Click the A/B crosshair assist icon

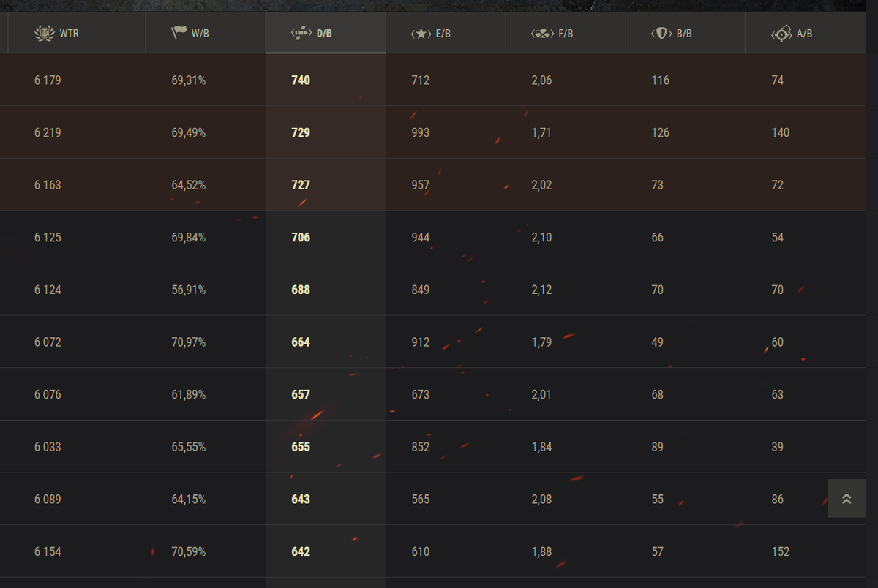pyautogui.click(x=781, y=33)
